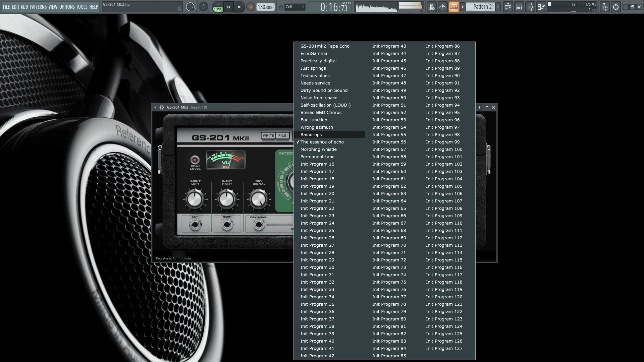Click the Stop playback button

[x=239, y=7]
